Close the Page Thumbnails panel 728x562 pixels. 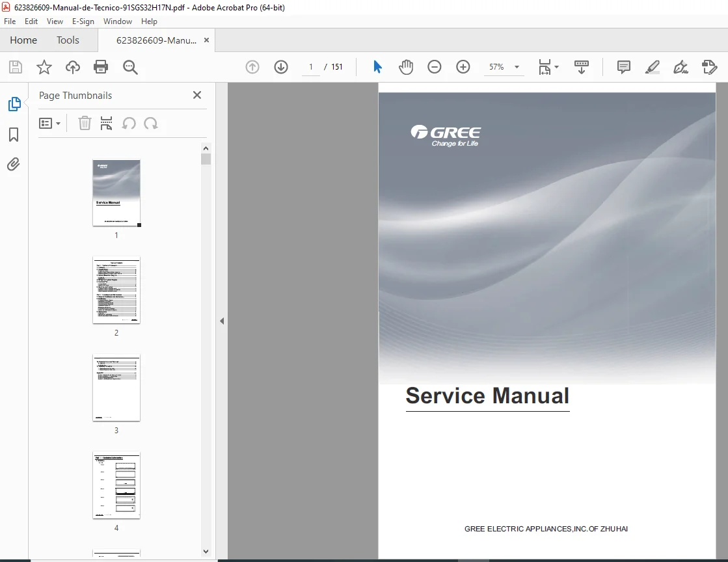coord(197,95)
